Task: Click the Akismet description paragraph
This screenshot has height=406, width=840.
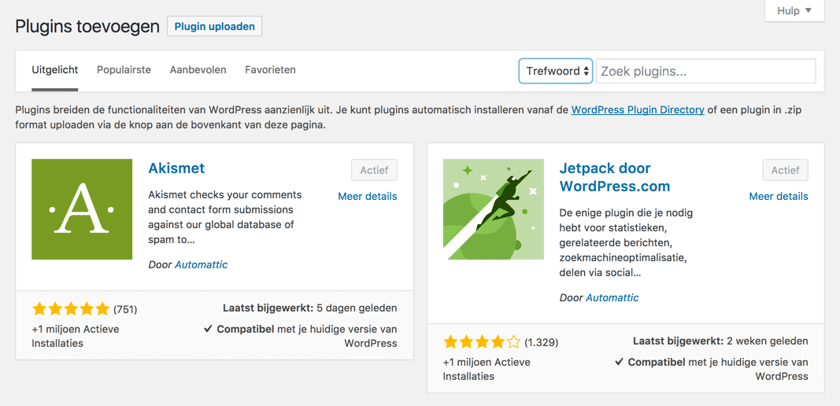Action: tap(225, 217)
